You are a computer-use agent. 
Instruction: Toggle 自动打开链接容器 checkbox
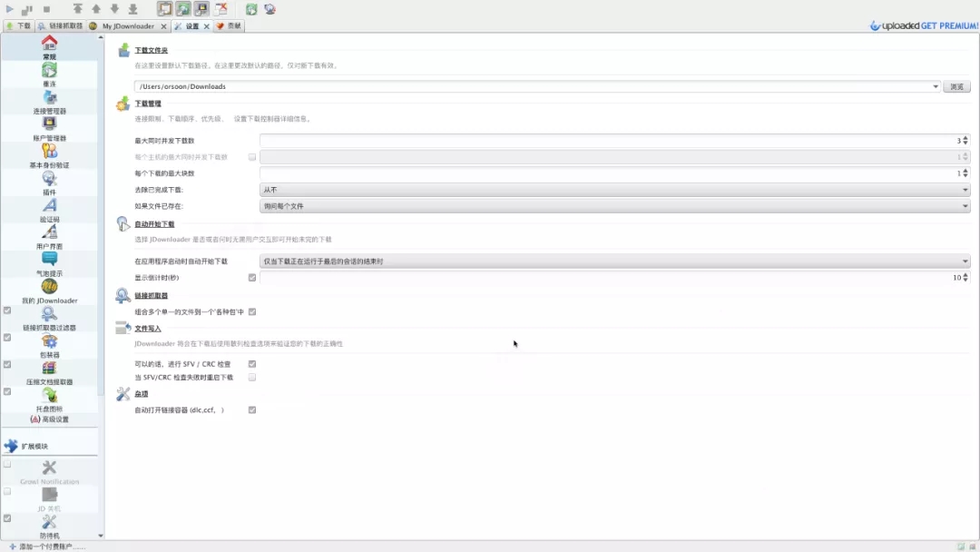click(x=252, y=410)
